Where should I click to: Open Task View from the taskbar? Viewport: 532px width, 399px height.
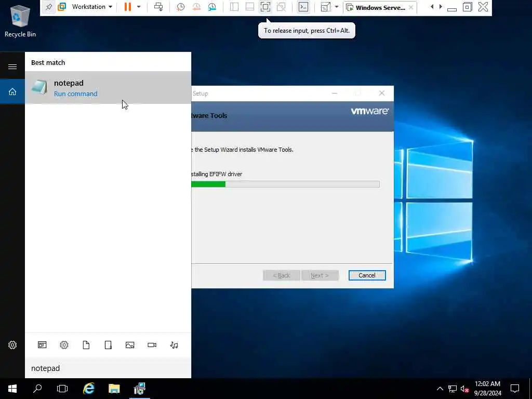tap(62, 389)
